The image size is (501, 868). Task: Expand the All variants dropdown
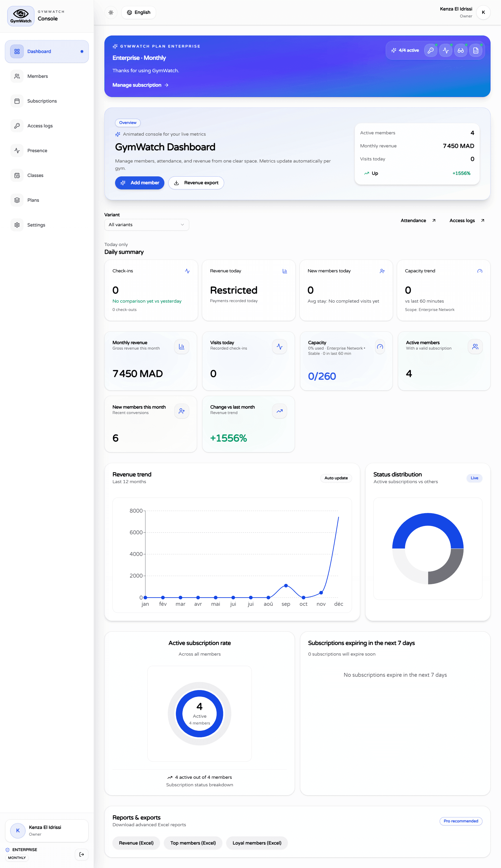pos(147,225)
